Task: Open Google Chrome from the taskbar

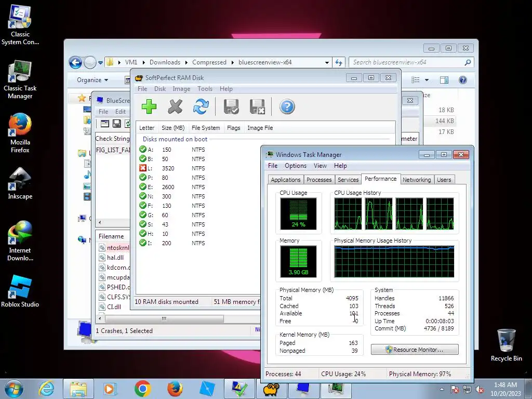Action: (x=142, y=389)
